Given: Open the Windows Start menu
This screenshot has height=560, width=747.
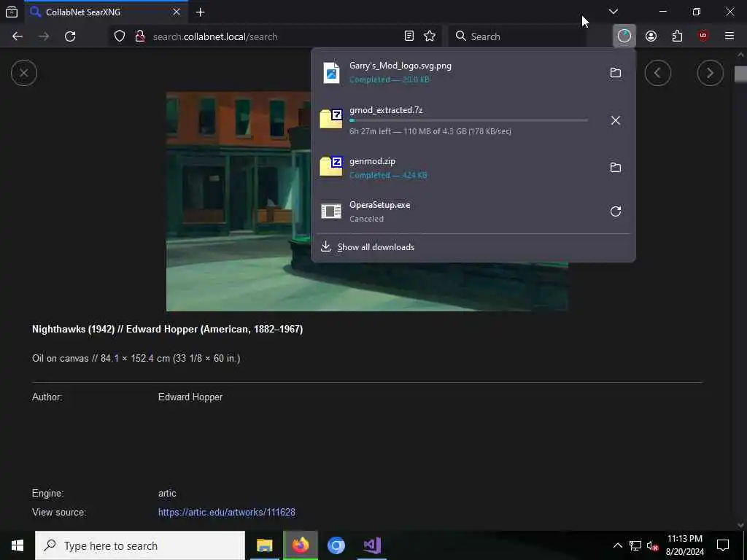Looking at the screenshot, I should click(x=18, y=545).
